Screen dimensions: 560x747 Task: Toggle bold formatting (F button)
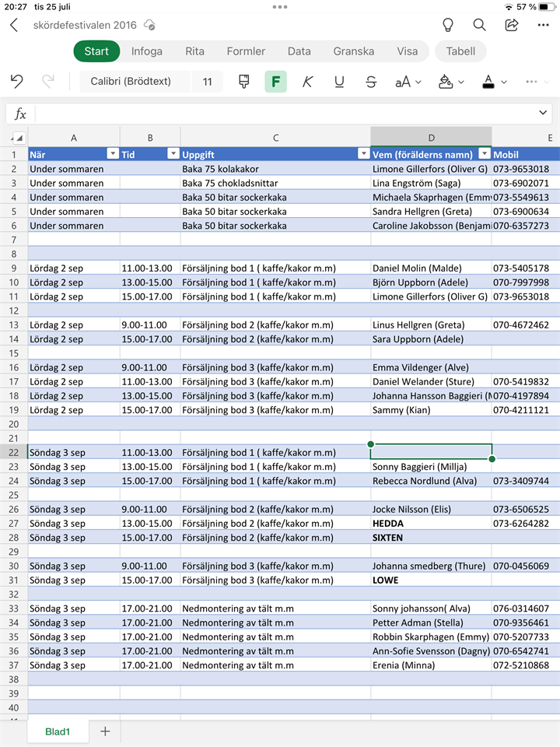coord(275,82)
